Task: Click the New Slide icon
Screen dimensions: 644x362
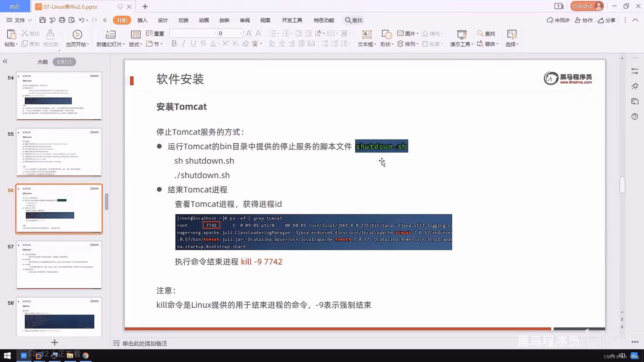Action: (x=110, y=34)
